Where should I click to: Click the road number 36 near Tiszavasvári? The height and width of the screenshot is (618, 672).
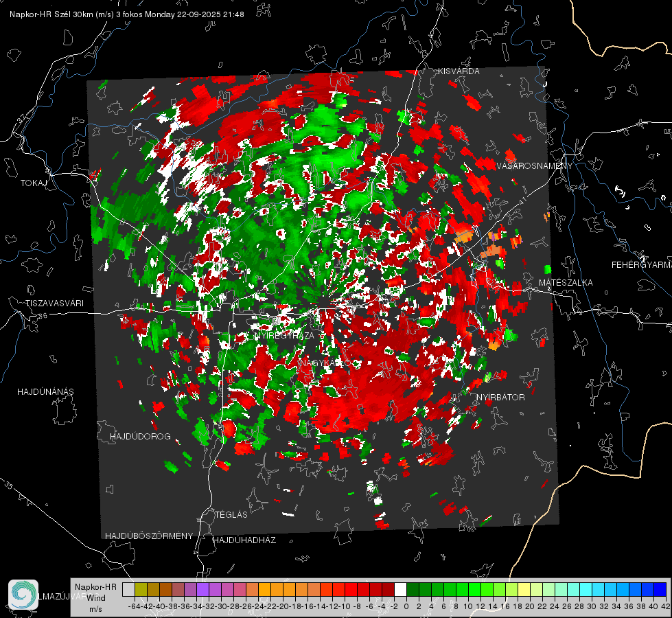point(43,316)
